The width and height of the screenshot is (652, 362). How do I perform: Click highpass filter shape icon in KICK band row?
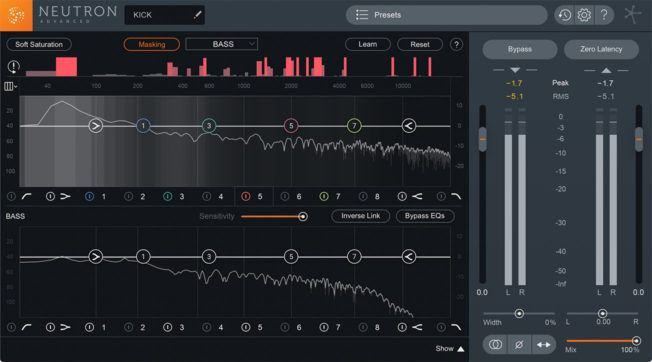coord(27,196)
